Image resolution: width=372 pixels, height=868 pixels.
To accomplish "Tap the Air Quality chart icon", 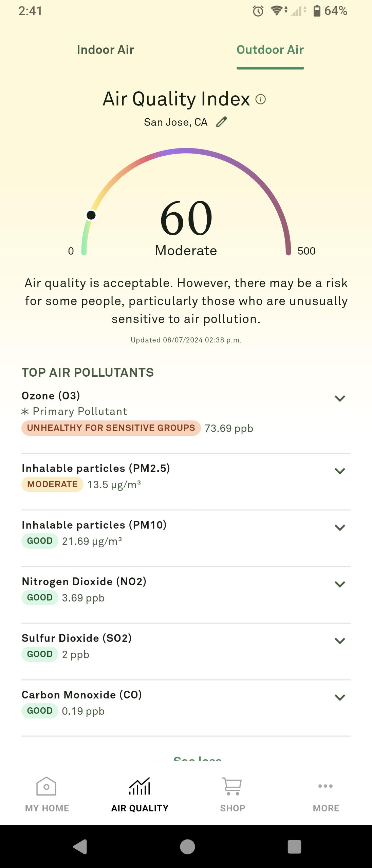I will (139, 786).
